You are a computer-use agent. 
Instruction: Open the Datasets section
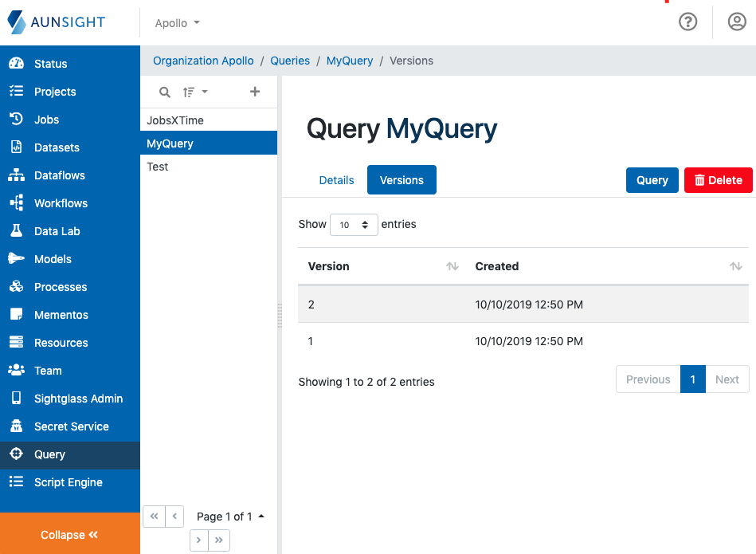click(x=56, y=147)
